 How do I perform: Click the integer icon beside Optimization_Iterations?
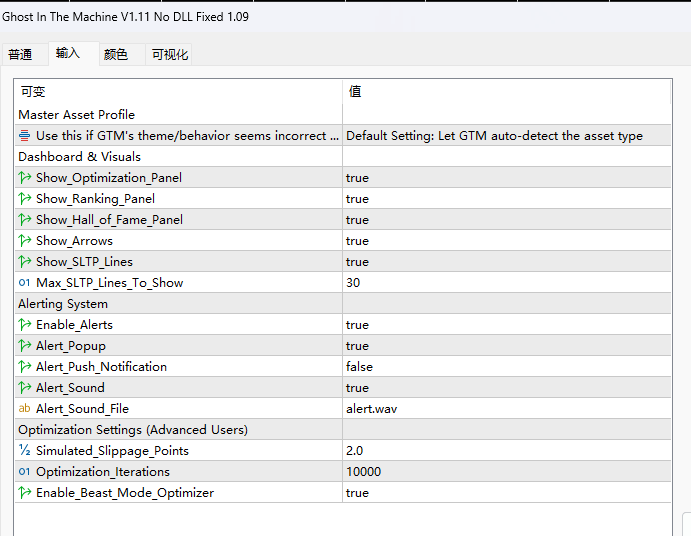pyautogui.click(x=25, y=472)
